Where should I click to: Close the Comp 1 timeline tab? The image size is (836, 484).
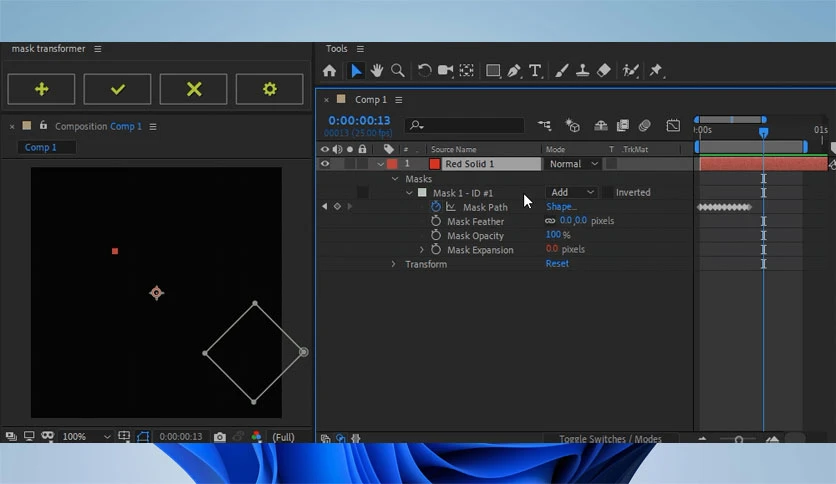coord(326,100)
